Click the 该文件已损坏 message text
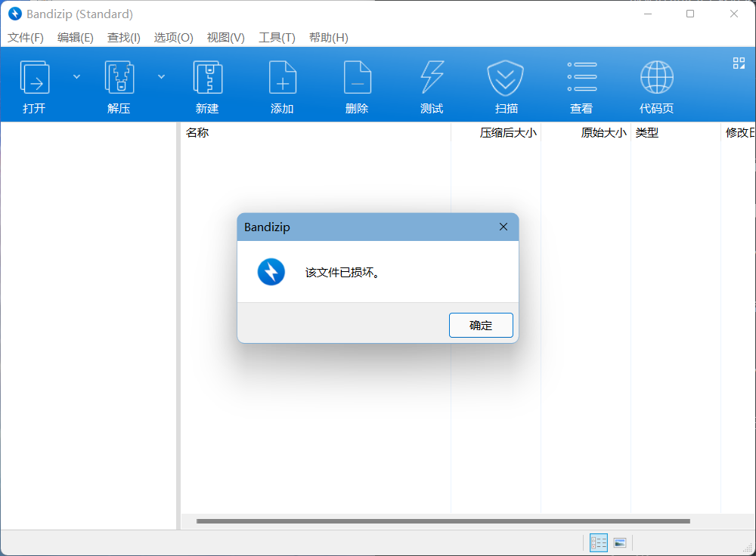Viewport: 756px width, 556px height. (342, 273)
